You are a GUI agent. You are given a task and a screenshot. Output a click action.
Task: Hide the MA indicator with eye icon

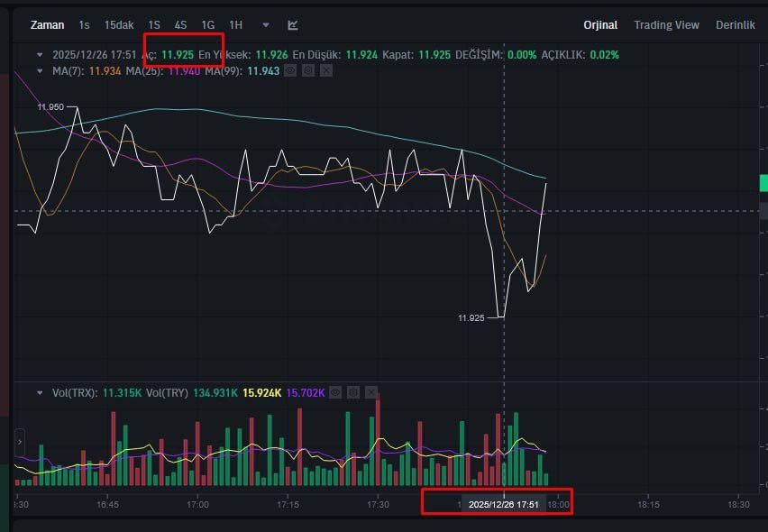290,71
